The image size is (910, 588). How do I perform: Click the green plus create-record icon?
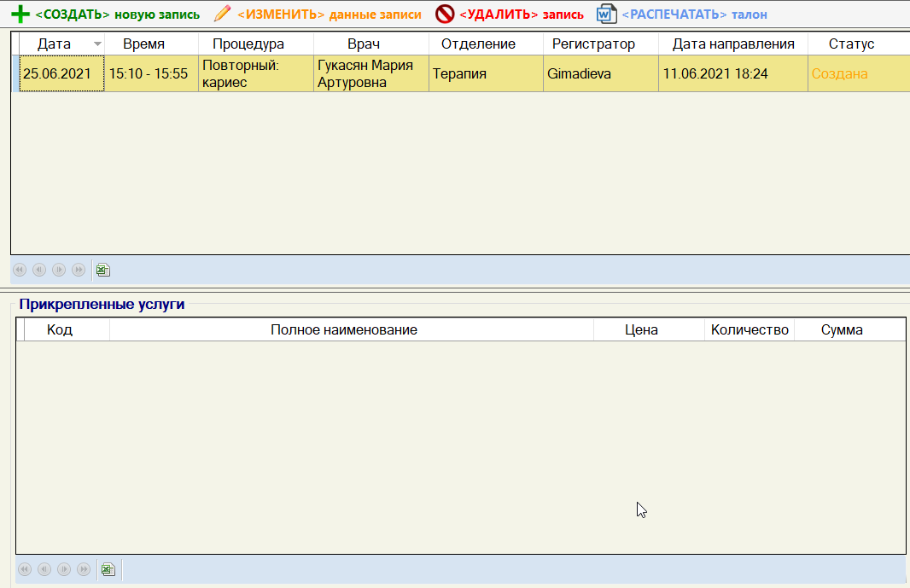[x=20, y=14]
